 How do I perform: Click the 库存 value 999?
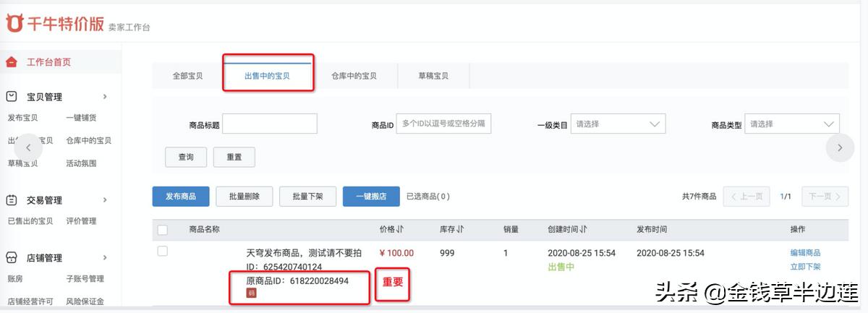(x=448, y=253)
